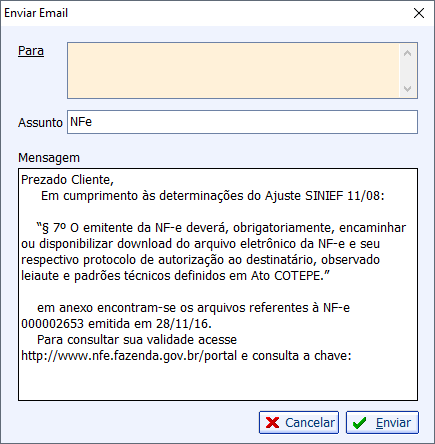Click the Assunto label
This screenshot has width=435, height=444.
click(40, 123)
